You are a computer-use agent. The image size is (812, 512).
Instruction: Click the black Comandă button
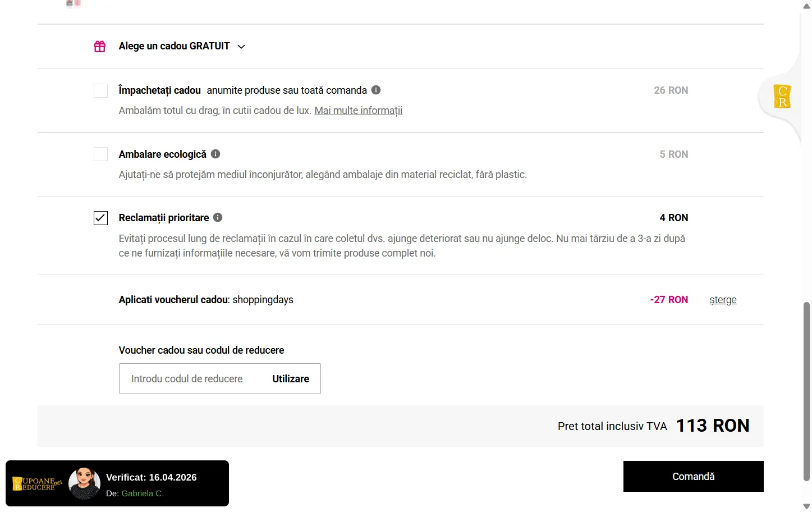[693, 477]
